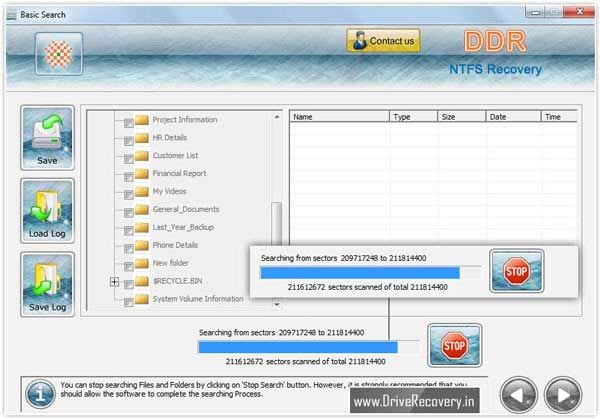Close the Basic Search window
Screen dimensions: 600x419
point(579,12)
